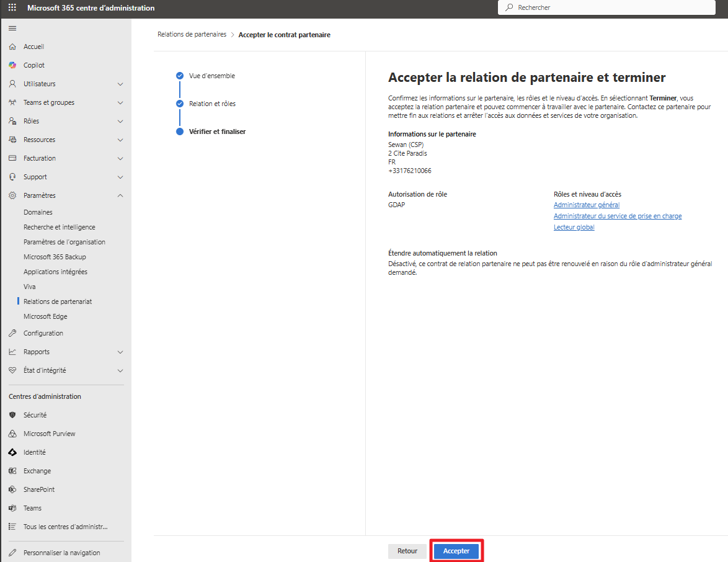Screen dimensions: 728x562
Task: Collapse the Paramètres chevron
Action: [x=120, y=195]
